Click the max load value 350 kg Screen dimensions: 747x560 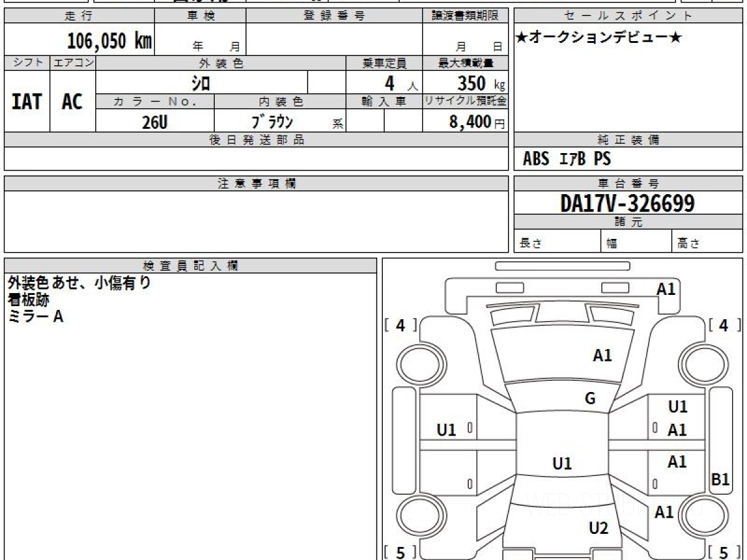pos(481,83)
